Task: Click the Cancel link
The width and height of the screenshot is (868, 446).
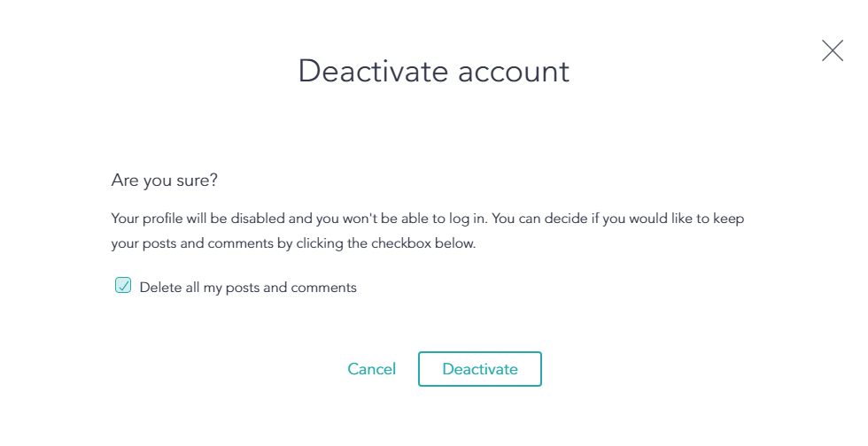Action: (371, 369)
